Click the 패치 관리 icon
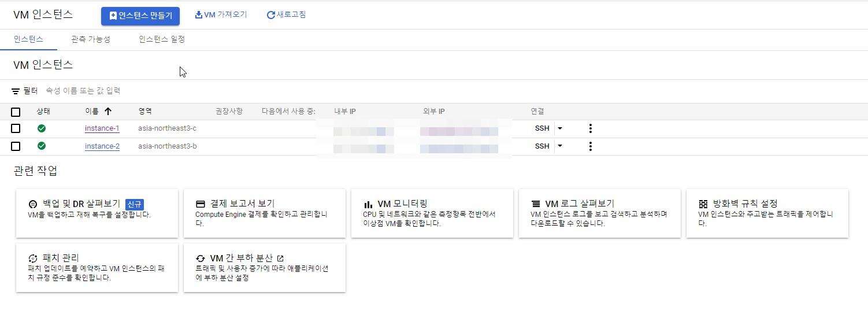This screenshot has width=868, height=310. [x=33, y=258]
